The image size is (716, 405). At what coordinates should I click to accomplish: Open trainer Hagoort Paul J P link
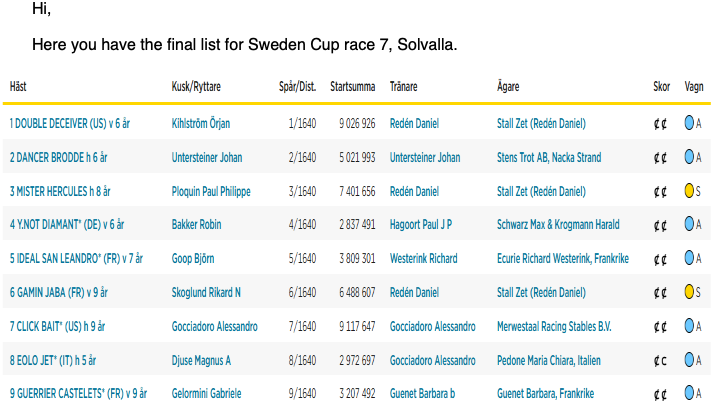pos(421,225)
